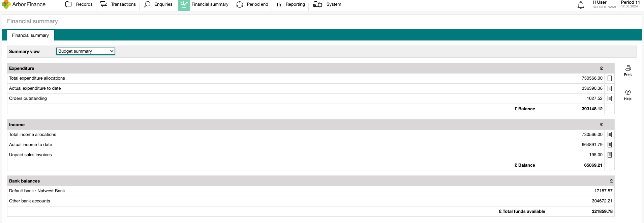This screenshot has width=644, height=223.
Task: Click the Actual income to date label
Action: 31,145
